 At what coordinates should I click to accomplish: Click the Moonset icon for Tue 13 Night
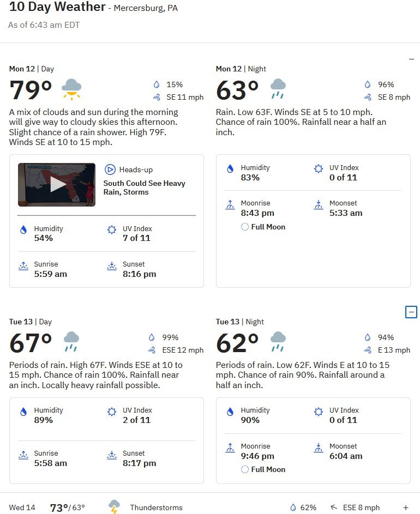coord(319,448)
